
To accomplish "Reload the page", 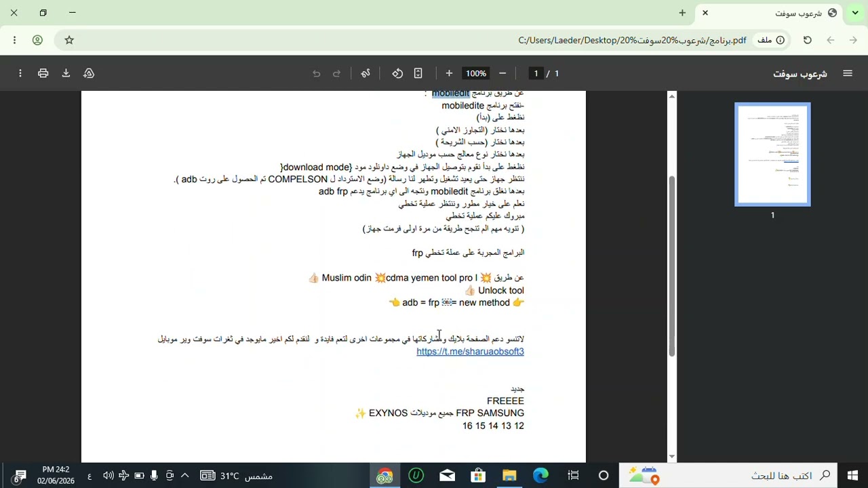I will 807,40.
